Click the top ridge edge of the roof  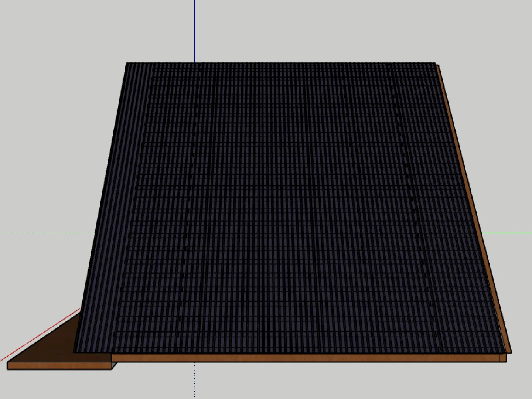click(x=281, y=63)
